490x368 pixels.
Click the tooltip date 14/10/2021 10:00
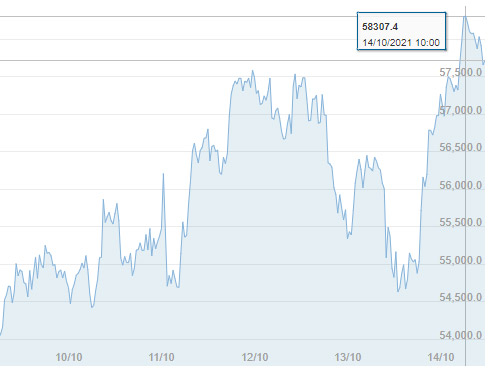coord(401,43)
